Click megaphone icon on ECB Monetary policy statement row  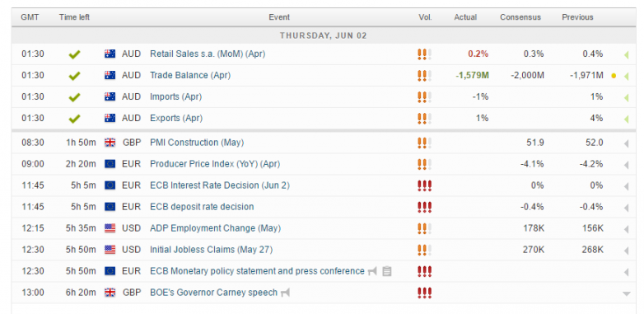pyautogui.click(x=372, y=271)
